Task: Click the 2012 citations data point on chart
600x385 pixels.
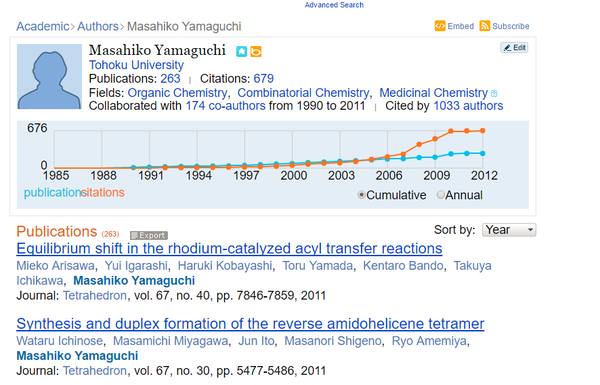Action: tap(483, 131)
